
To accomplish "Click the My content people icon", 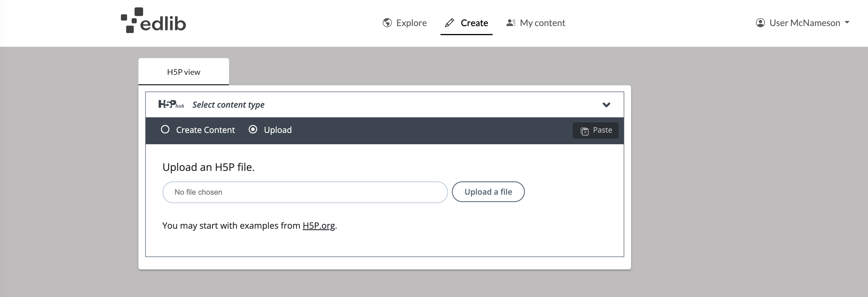I will [510, 23].
